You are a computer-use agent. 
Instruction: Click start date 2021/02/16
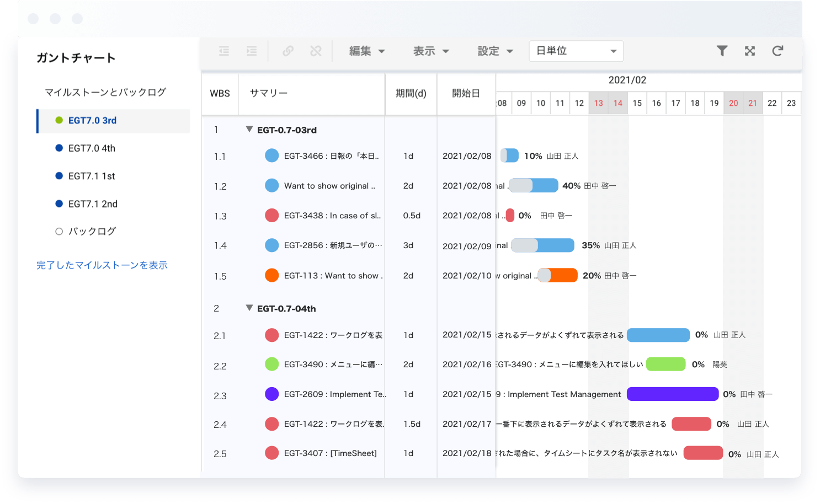[467, 364]
